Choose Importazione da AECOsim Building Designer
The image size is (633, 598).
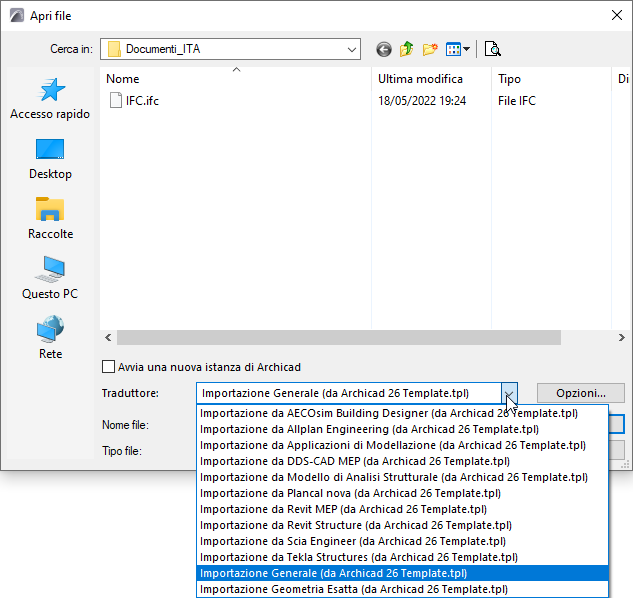point(402,413)
